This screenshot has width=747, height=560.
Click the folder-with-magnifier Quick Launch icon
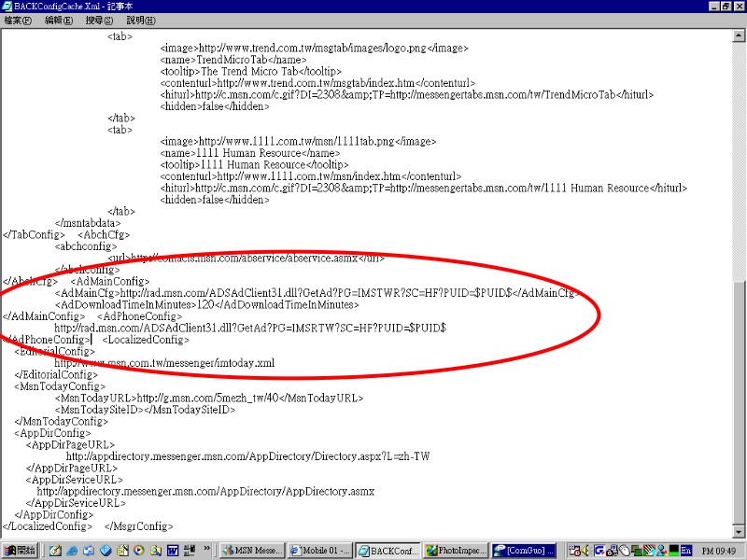point(156,551)
